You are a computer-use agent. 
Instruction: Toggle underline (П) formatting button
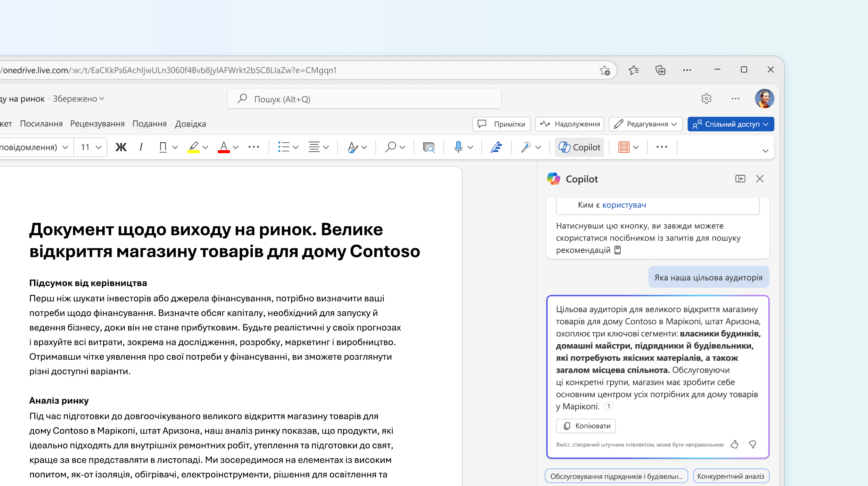(163, 147)
